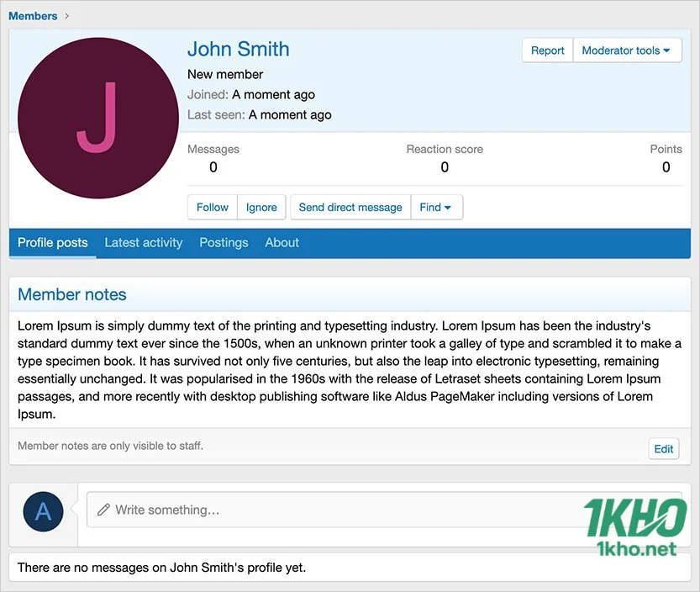Click the breadcrumb arrow after Members
This screenshot has height=592, width=700.
click(67, 16)
